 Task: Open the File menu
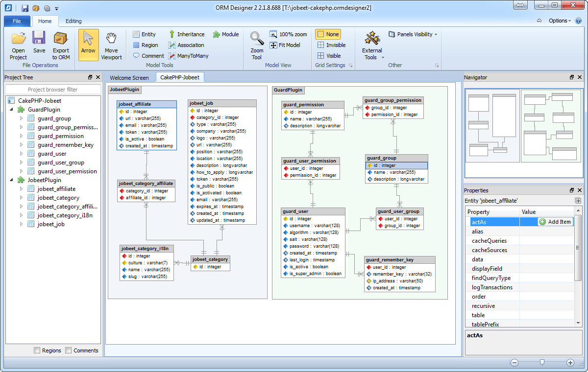coord(17,21)
